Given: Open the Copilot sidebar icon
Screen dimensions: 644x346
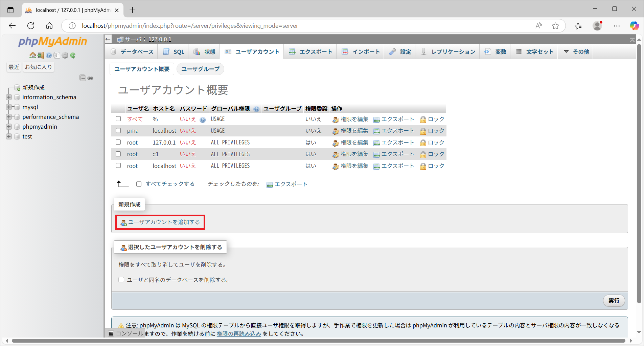Looking at the screenshot, I should click(x=634, y=26).
